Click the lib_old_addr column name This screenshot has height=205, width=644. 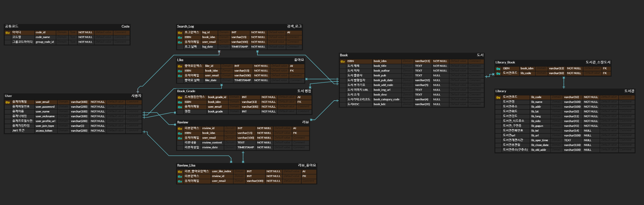pos(538,150)
